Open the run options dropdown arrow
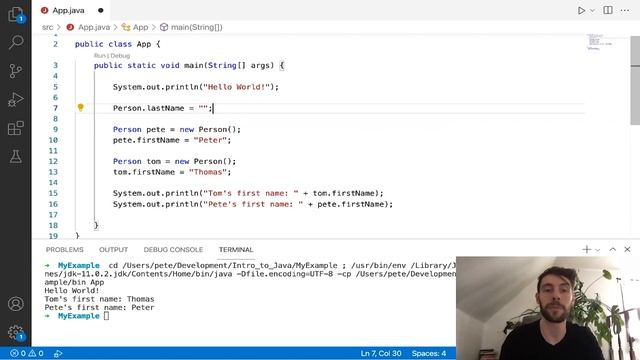 click(593, 11)
